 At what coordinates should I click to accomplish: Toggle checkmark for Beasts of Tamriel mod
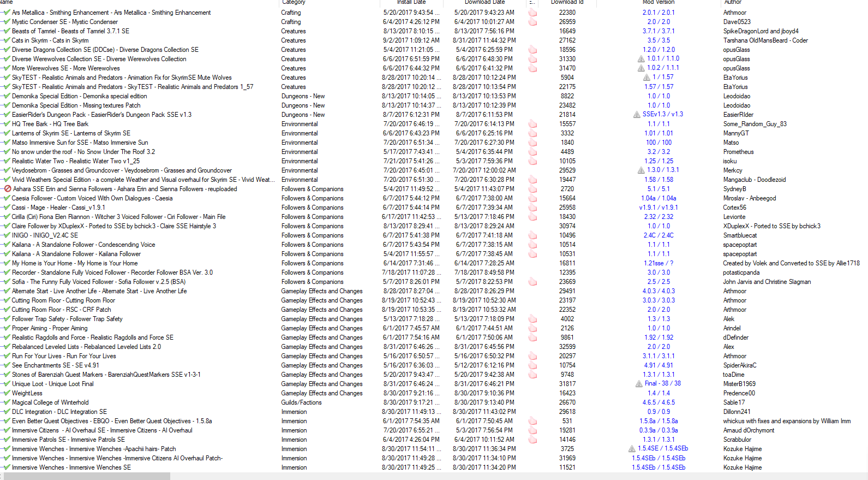7,31
